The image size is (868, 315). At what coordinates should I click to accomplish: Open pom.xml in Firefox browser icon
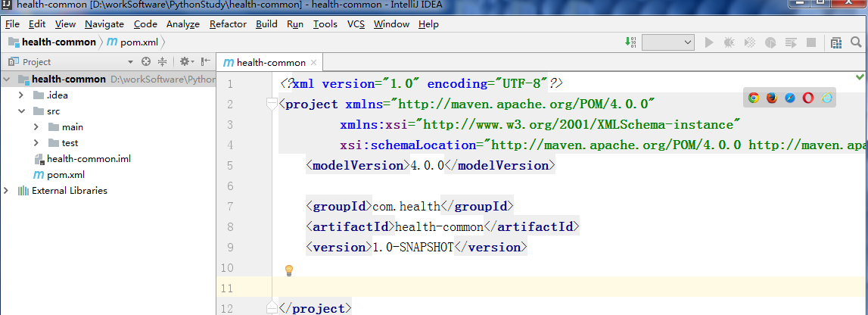click(772, 98)
